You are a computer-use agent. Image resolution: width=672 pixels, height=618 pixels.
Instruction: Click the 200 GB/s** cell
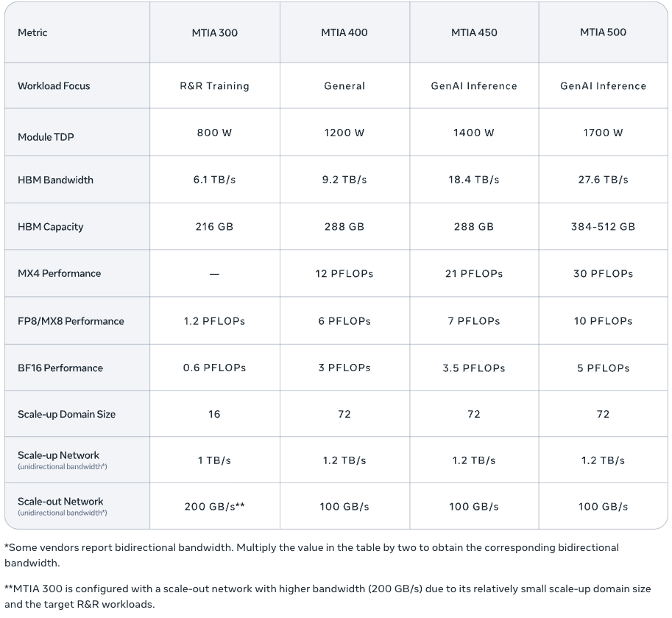(x=214, y=507)
